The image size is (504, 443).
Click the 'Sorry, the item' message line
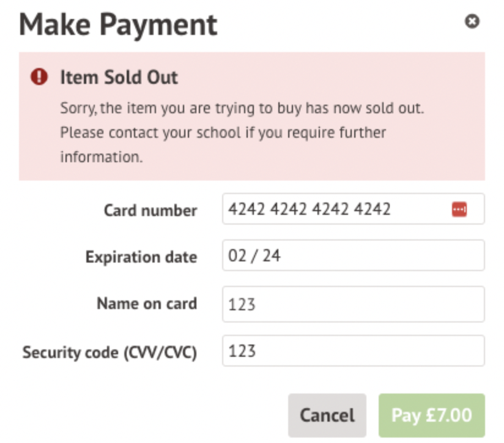click(242, 109)
